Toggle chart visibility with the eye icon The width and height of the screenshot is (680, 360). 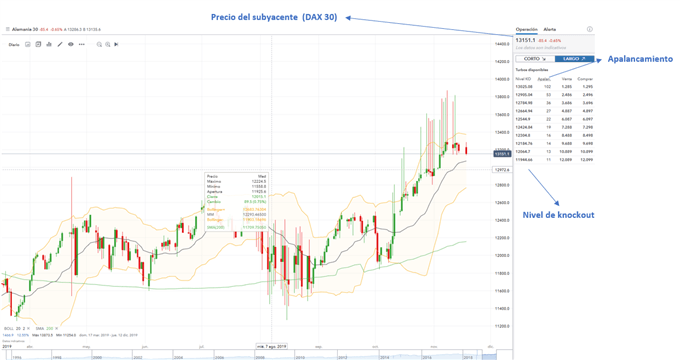[x=71, y=44]
